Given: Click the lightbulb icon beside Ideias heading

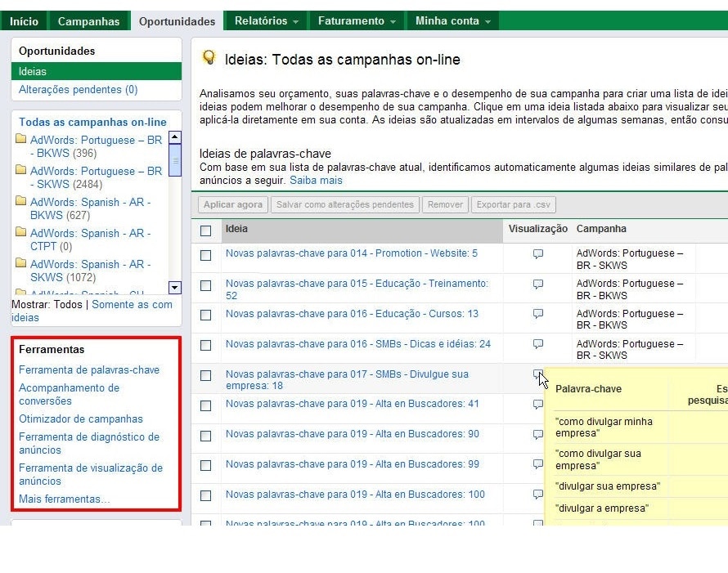Looking at the screenshot, I should pyautogui.click(x=209, y=58).
